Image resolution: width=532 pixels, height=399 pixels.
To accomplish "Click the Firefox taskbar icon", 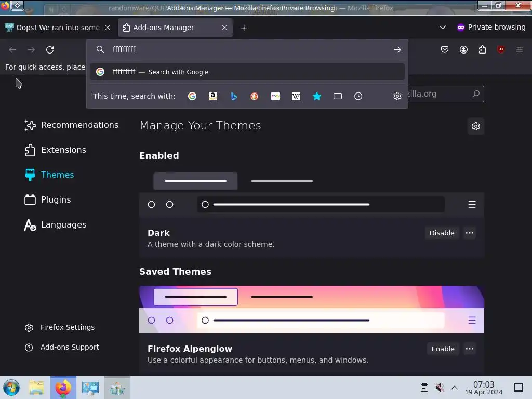I will click(x=63, y=388).
